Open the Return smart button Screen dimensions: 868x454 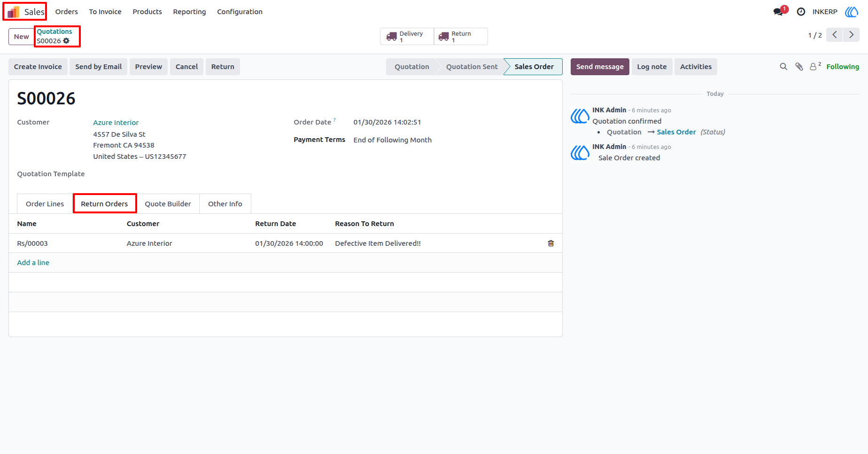click(x=461, y=37)
